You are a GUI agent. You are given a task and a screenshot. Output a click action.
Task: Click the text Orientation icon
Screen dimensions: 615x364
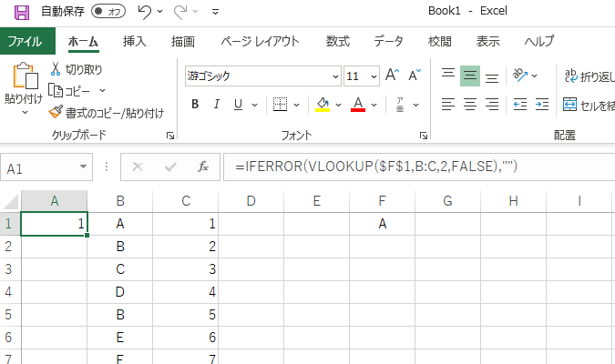coord(520,76)
